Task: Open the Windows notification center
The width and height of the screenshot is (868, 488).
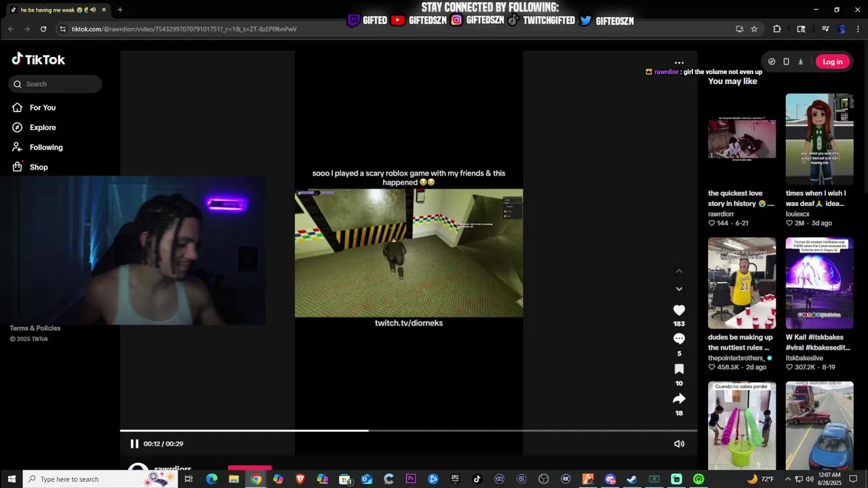Action: (853, 479)
